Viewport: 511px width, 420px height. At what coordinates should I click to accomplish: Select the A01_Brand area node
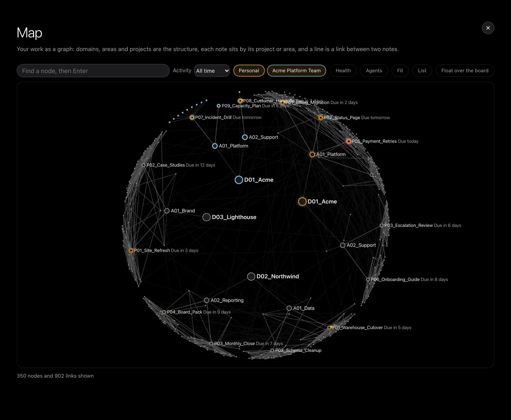167,211
